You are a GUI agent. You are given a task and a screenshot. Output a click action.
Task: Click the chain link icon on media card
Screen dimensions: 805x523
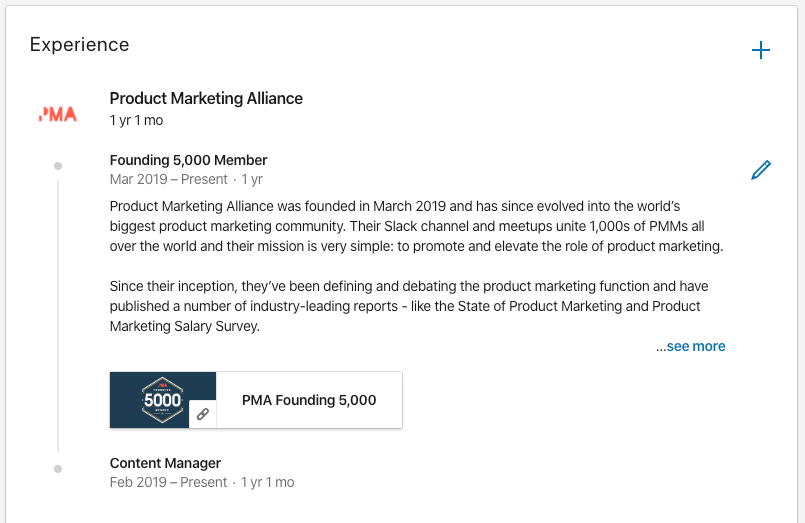[x=203, y=414]
